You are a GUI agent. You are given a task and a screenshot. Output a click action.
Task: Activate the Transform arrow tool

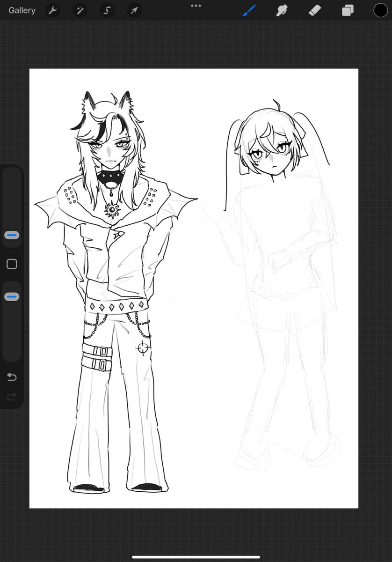pyautogui.click(x=134, y=10)
